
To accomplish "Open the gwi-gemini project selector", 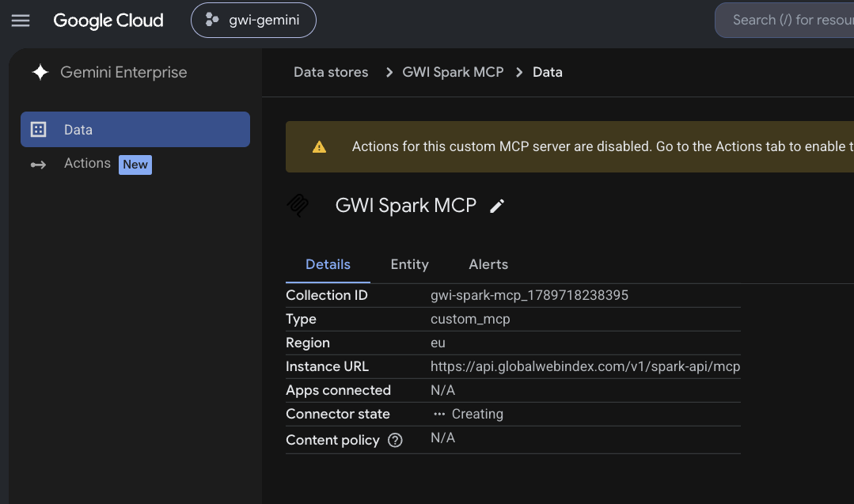I will pyautogui.click(x=253, y=20).
